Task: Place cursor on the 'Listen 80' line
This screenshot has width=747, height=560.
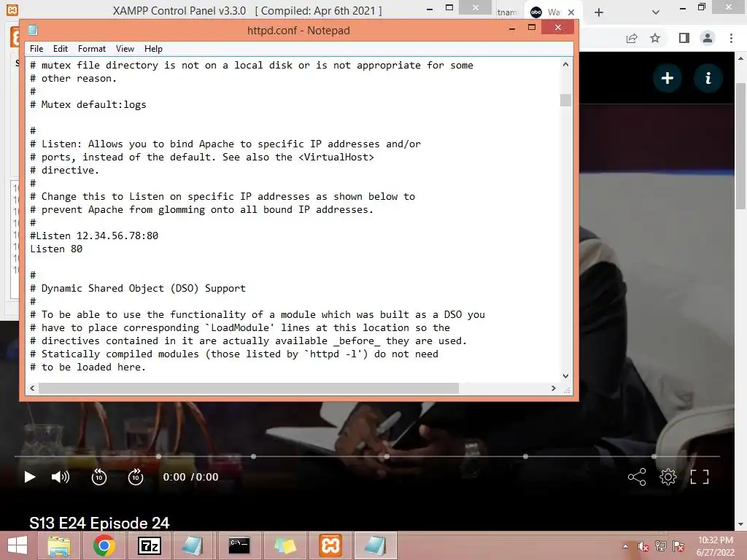Action: click(56, 249)
